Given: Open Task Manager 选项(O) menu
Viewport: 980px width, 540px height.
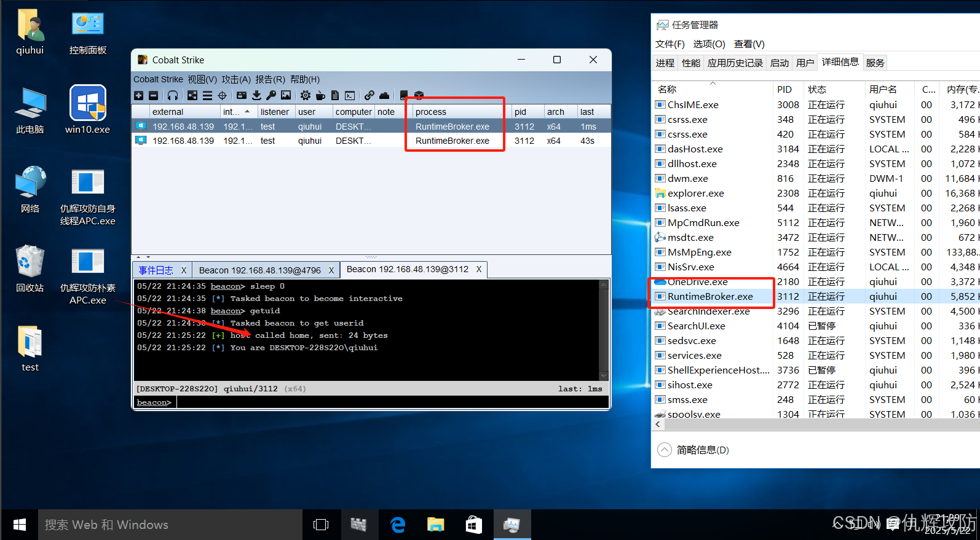Looking at the screenshot, I should click(x=709, y=44).
